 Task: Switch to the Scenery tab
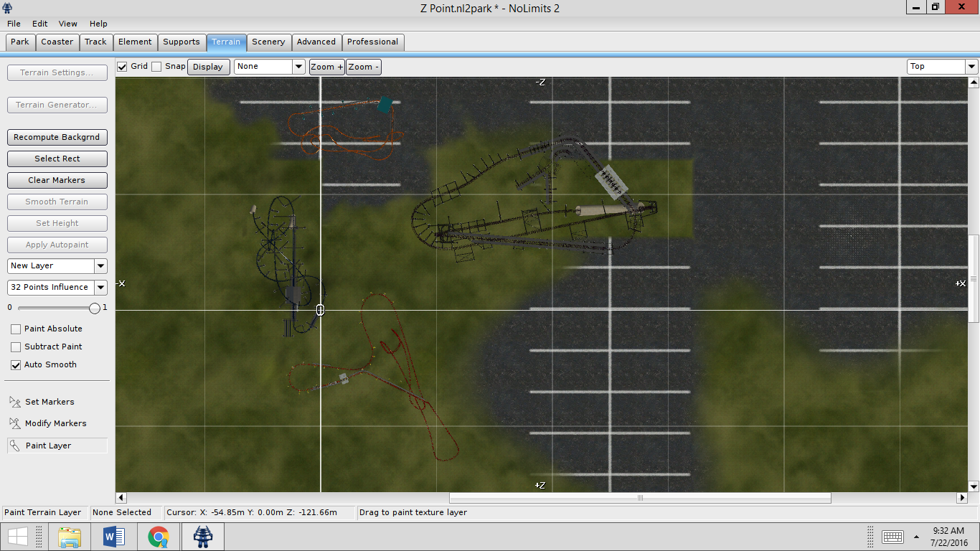[x=268, y=42]
